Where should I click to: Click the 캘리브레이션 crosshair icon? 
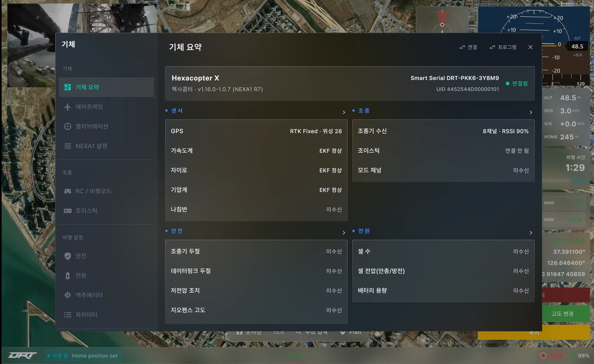[67, 126]
